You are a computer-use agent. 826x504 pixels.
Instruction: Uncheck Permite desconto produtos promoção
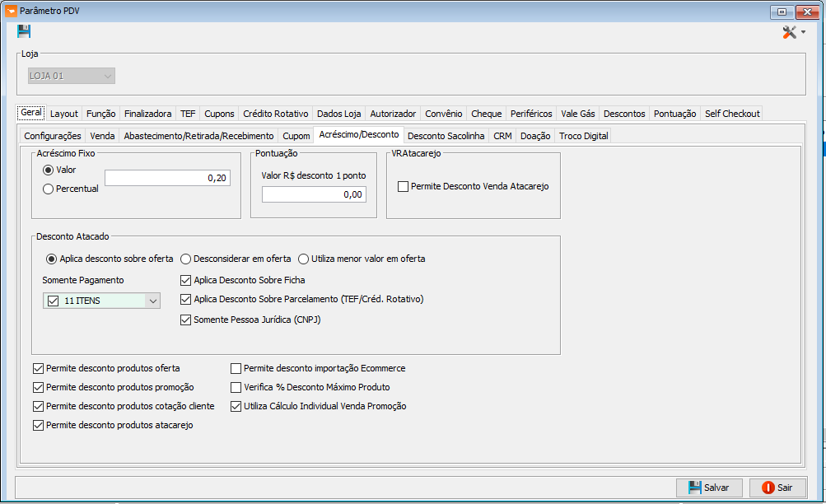38,387
